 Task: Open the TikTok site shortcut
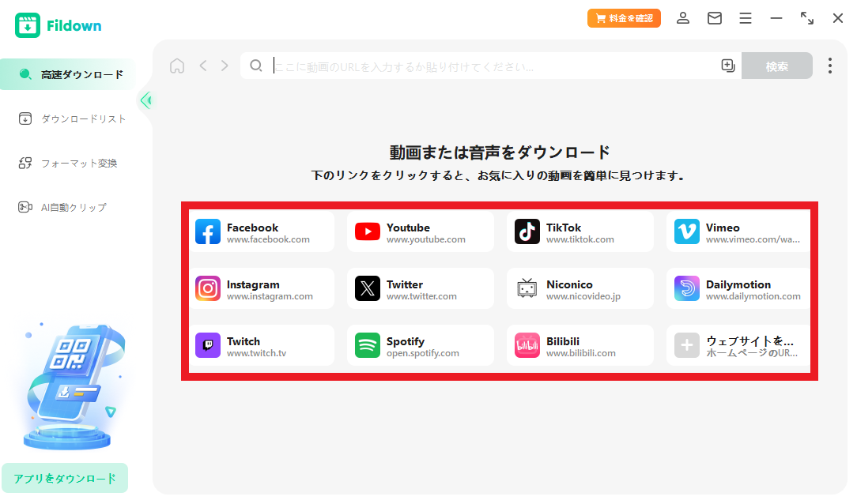(x=580, y=232)
